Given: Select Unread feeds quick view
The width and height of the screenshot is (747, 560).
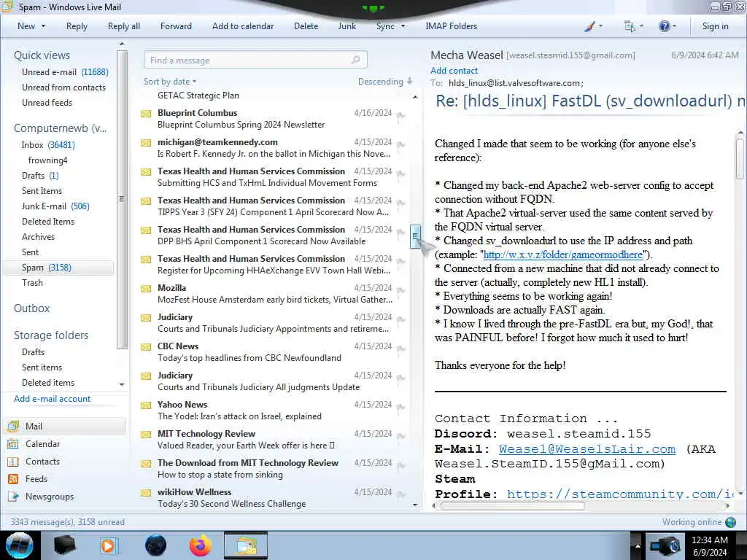Looking at the screenshot, I should point(47,102).
